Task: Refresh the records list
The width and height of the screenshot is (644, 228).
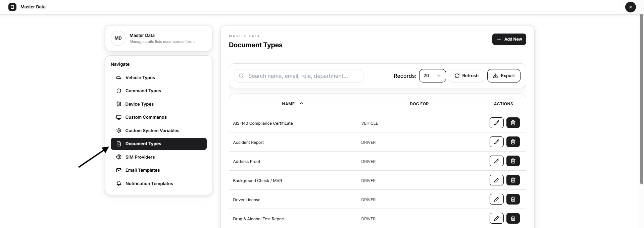Action: click(x=466, y=76)
